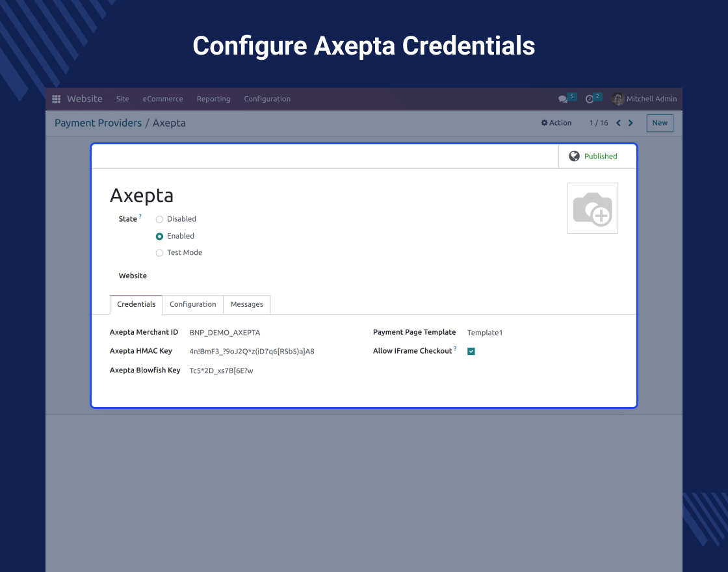Click the Published globe icon
The height and width of the screenshot is (572, 728).
575,156
